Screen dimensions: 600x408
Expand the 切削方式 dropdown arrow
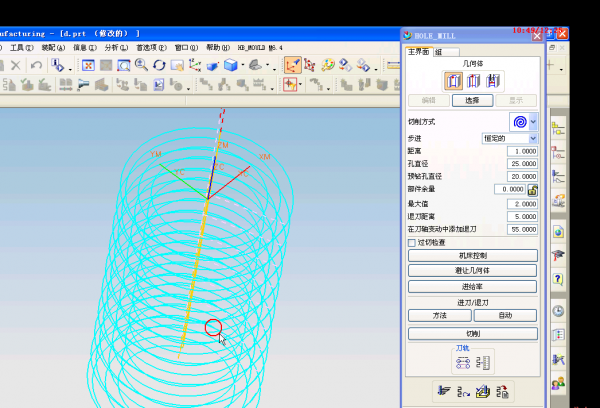click(533, 121)
